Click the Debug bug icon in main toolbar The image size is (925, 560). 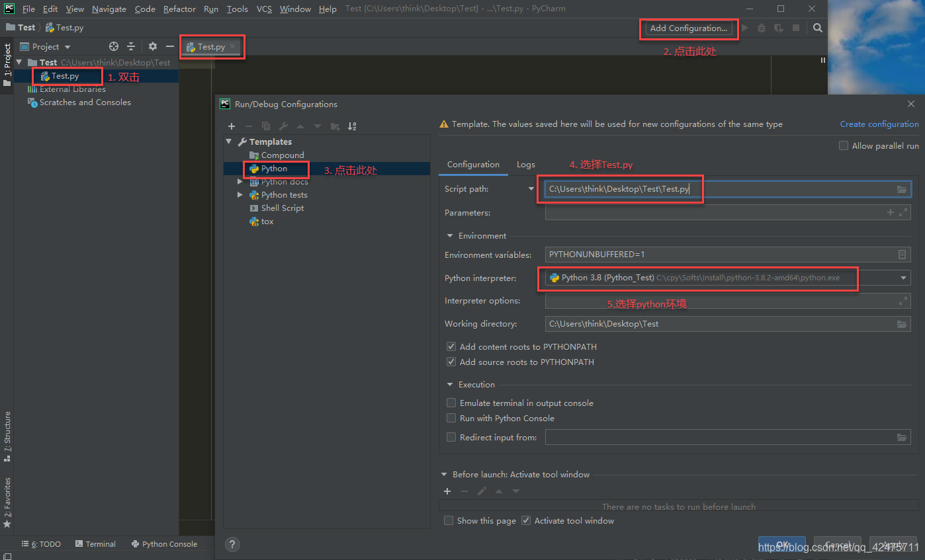pyautogui.click(x=762, y=28)
